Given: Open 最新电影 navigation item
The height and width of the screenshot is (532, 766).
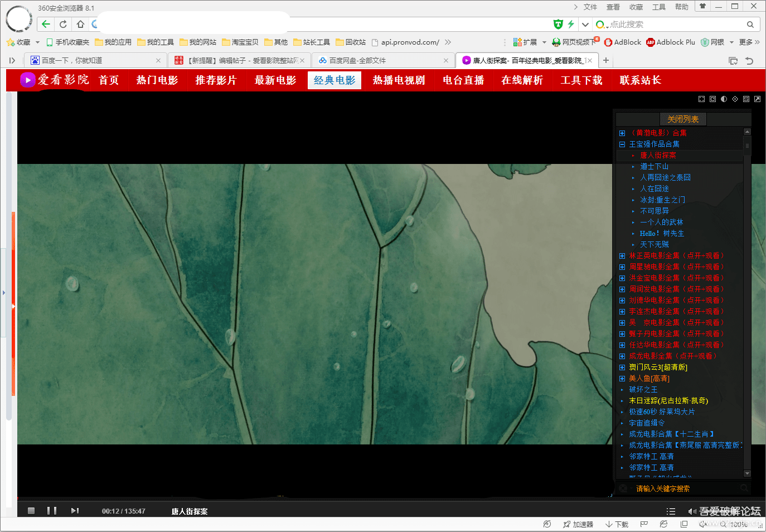Looking at the screenshot, I should pos(275,80).
